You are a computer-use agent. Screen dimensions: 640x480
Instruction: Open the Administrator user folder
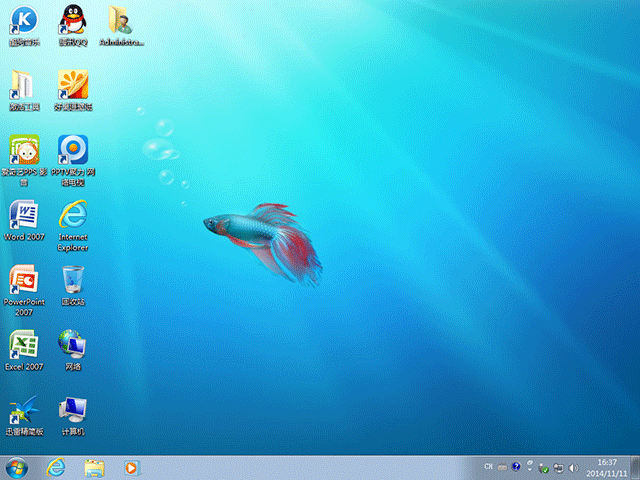[121, 19]
